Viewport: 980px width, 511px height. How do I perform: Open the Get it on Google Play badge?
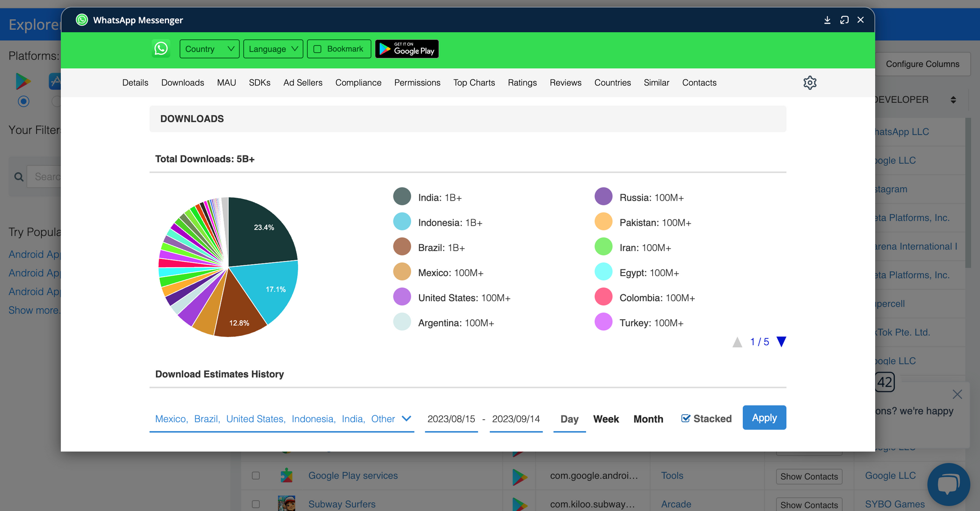407,49
